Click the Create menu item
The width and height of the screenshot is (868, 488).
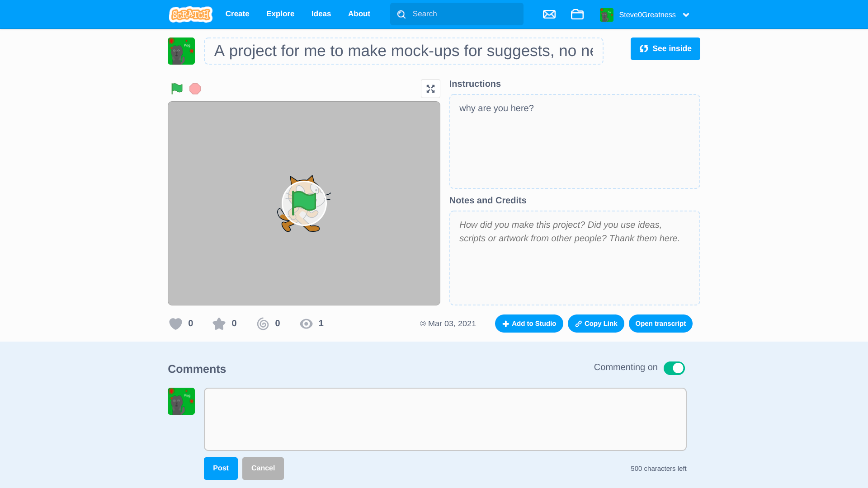(237, 14)
